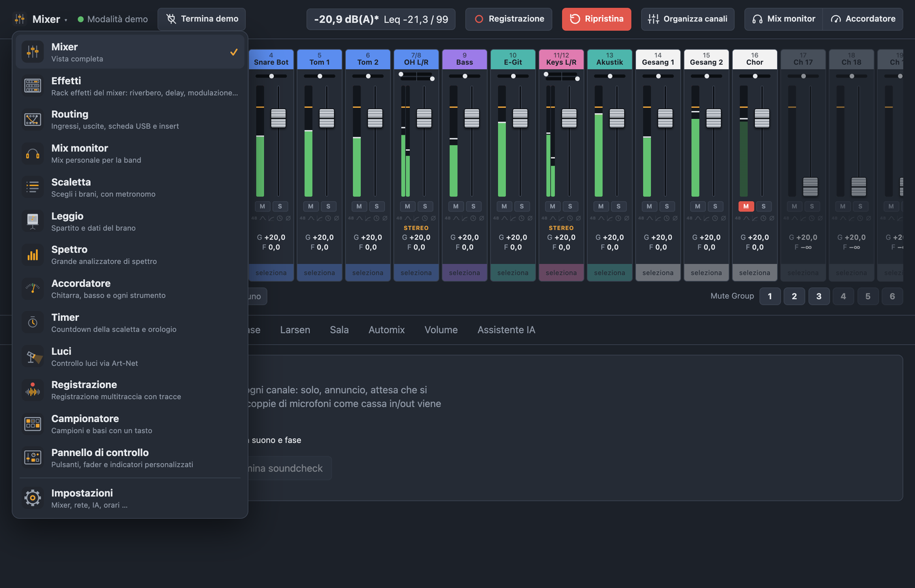
Task: Click the Campionatore pads icon
Action: [x=33, y=424]
